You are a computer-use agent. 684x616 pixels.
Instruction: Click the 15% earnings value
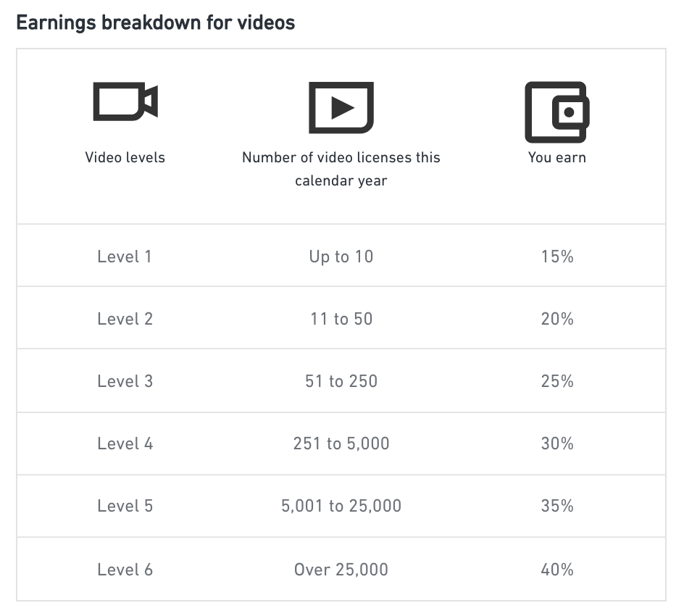[x=556, y=257]
